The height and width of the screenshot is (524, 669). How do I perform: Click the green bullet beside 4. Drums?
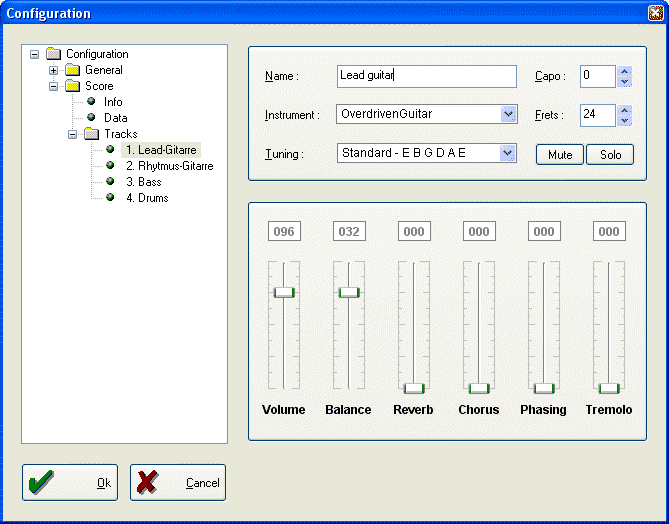click(111, 198)
